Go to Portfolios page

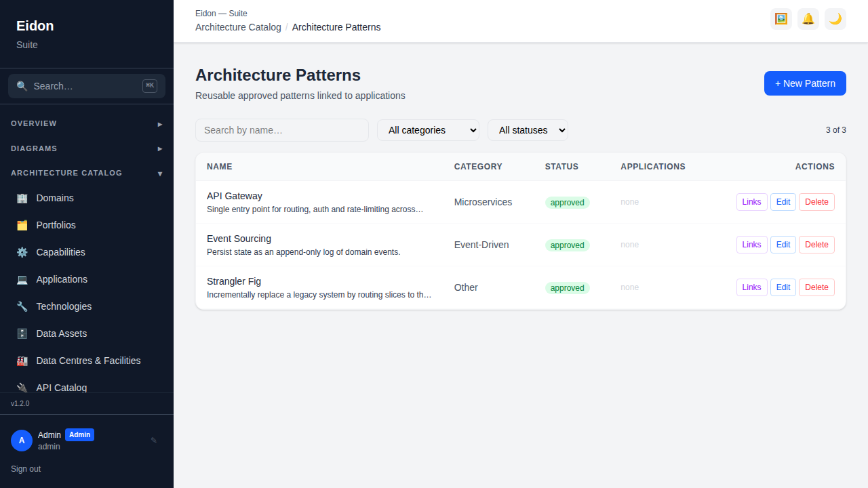(x=87, y=225)
